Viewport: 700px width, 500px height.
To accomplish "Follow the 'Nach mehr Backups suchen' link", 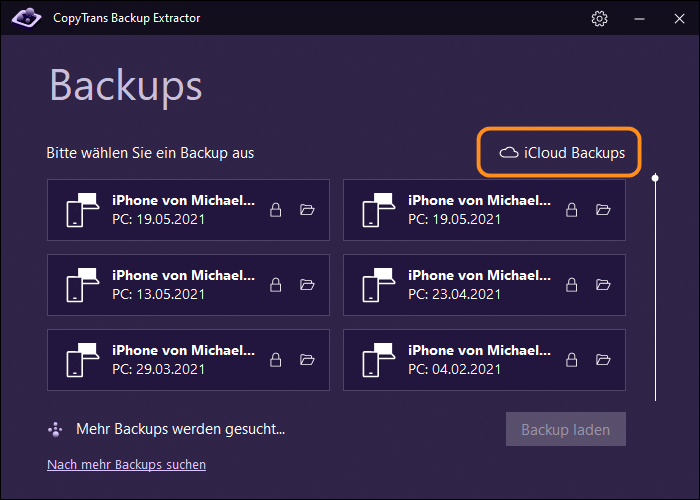I will (126, 465).
